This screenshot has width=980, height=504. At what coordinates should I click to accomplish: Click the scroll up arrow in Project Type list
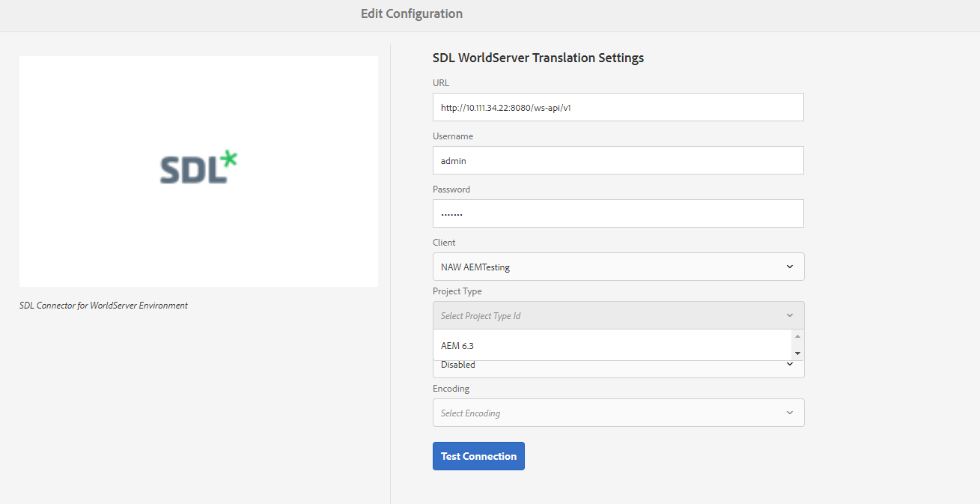797,336
